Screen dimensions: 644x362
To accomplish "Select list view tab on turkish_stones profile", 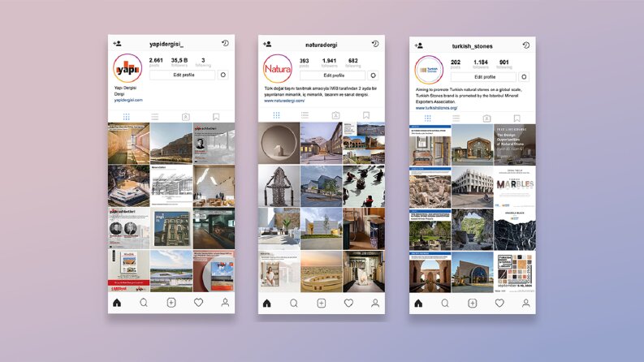I will (x=456, y=119).
